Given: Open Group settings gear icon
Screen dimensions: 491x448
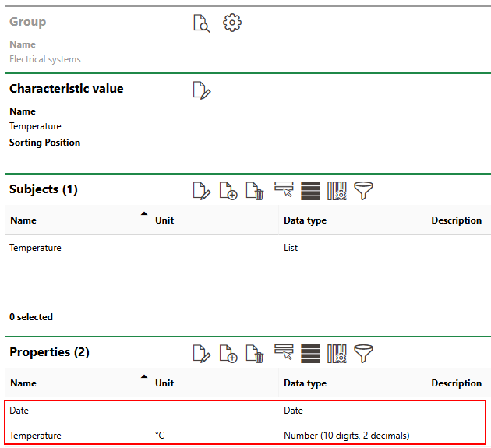Looking at the screenshot, I should click(231, 23).
